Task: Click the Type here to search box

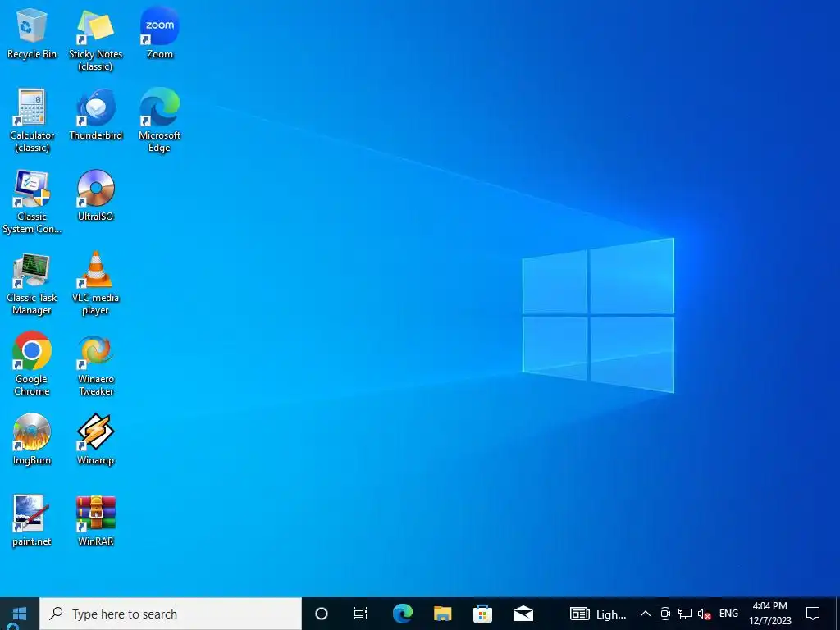Action: [x=171, y=614]
